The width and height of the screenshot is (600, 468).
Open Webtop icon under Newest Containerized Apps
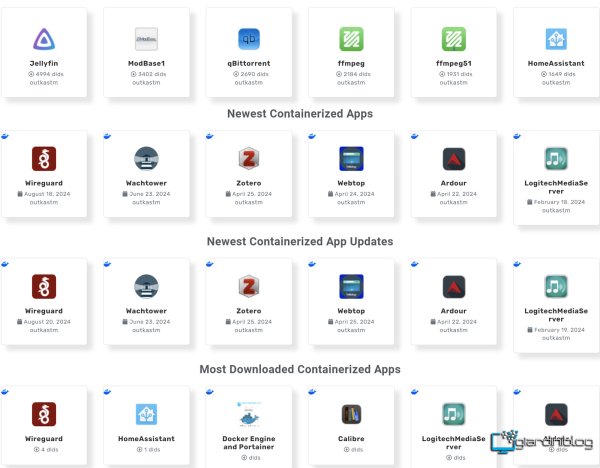pos(351,159)
